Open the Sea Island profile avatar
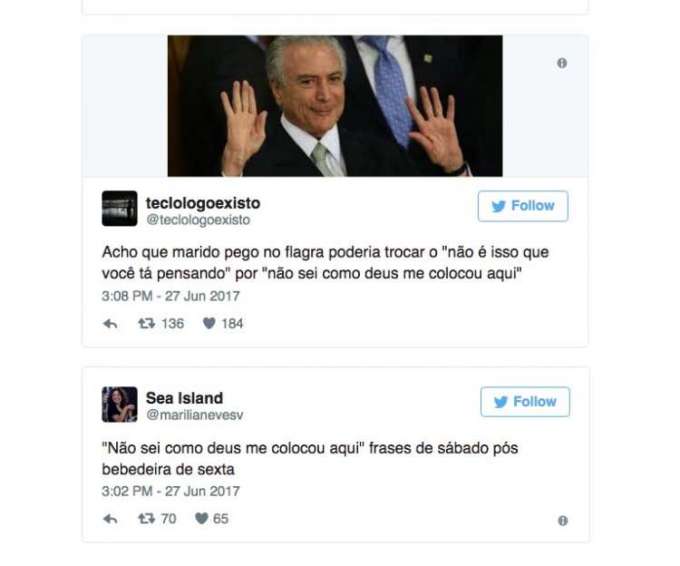This screenshot has width=680, height=566. 120,404
